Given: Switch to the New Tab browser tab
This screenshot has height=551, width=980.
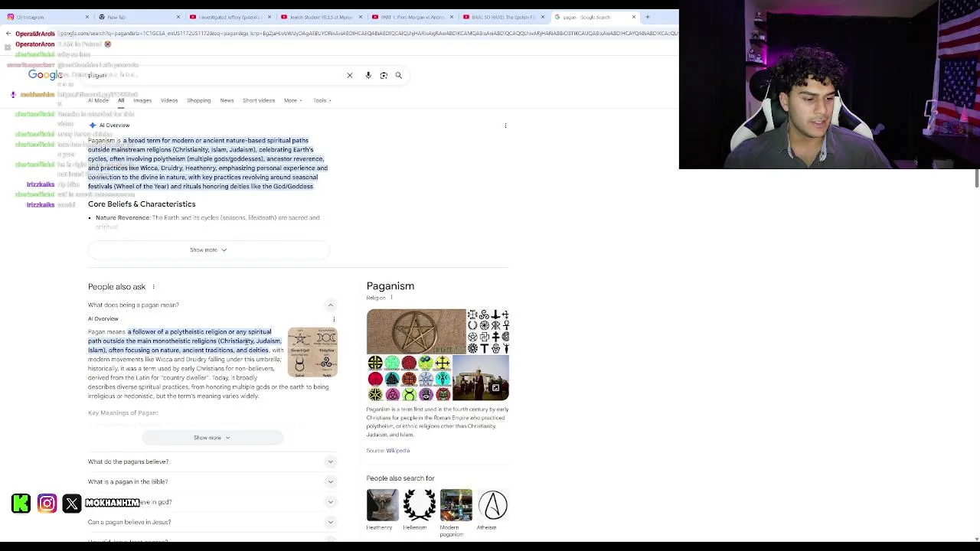Looking at the screenshot, I should click(138, 17).
